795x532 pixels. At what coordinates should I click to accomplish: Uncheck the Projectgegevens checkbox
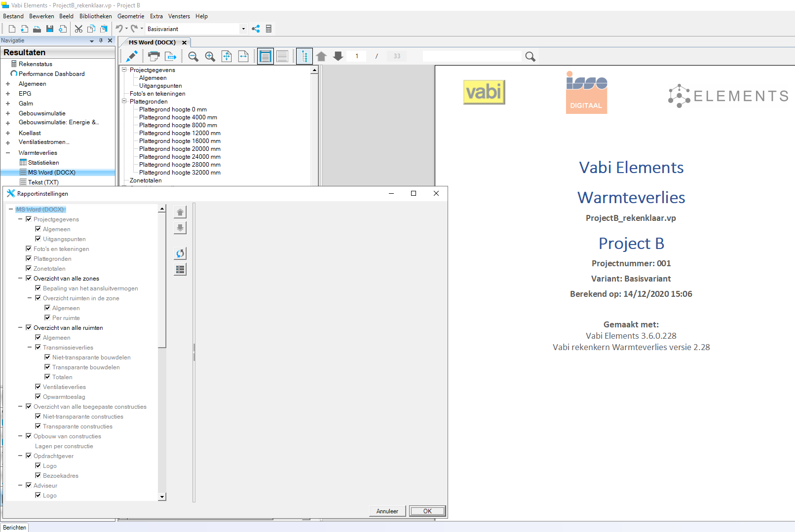tap(29, 219)
